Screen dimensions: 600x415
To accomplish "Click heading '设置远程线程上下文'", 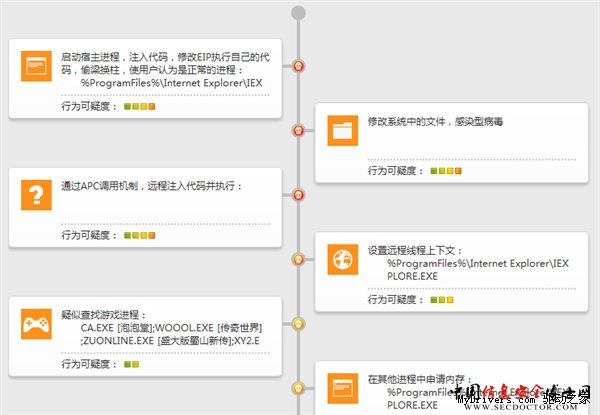I will (x=411, y=251).
